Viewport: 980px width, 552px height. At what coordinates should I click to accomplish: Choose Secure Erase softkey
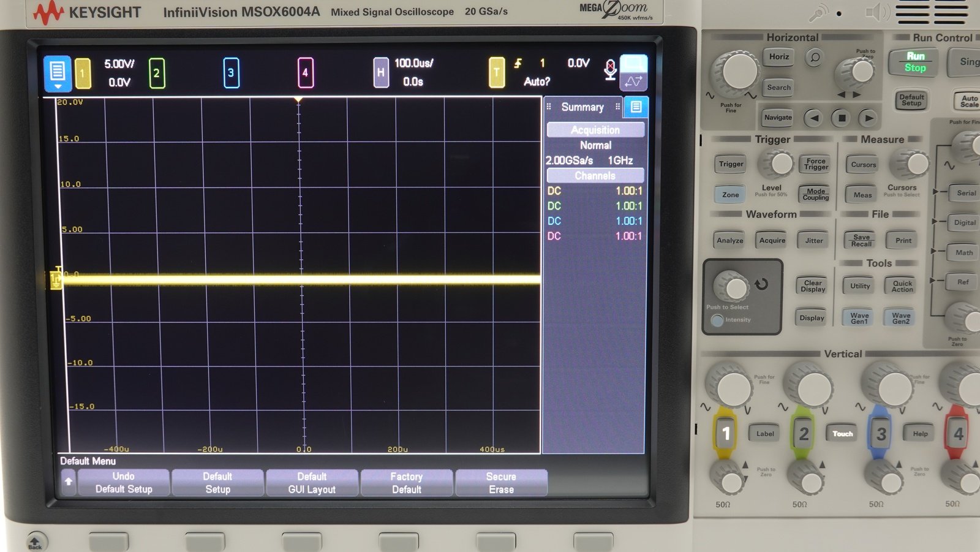point(501,483)
